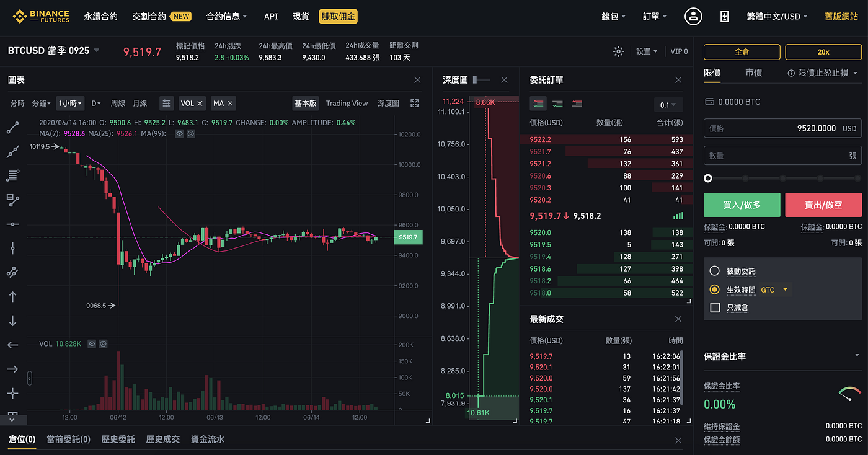Screen dimensions: 868x455
Task: Open the 繁體中文/USD language dropdown
Action: pos(778,17)
